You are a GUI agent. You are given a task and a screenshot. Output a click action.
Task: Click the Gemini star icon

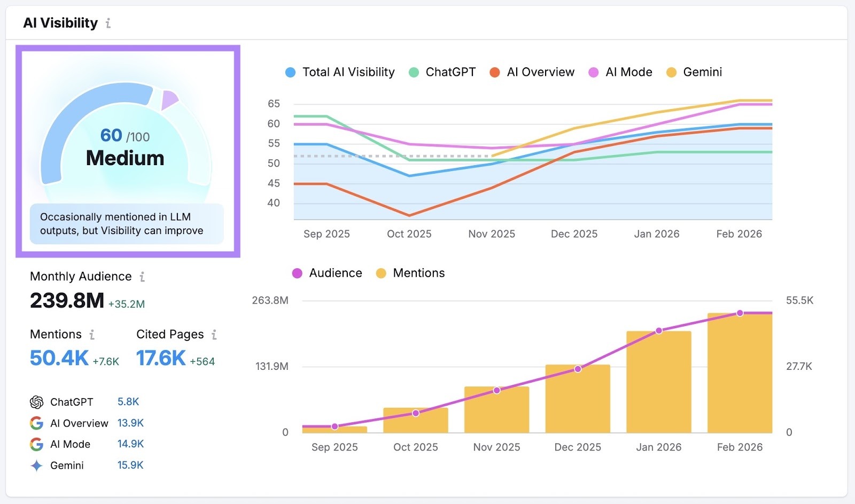coord(35,466)
